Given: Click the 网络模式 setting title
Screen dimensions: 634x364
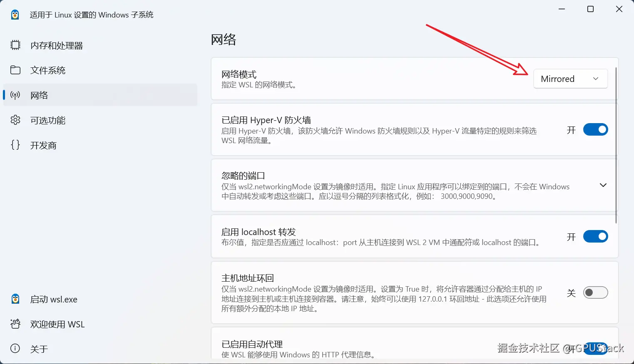Looking at the screenshot, I should coord(239,74).
